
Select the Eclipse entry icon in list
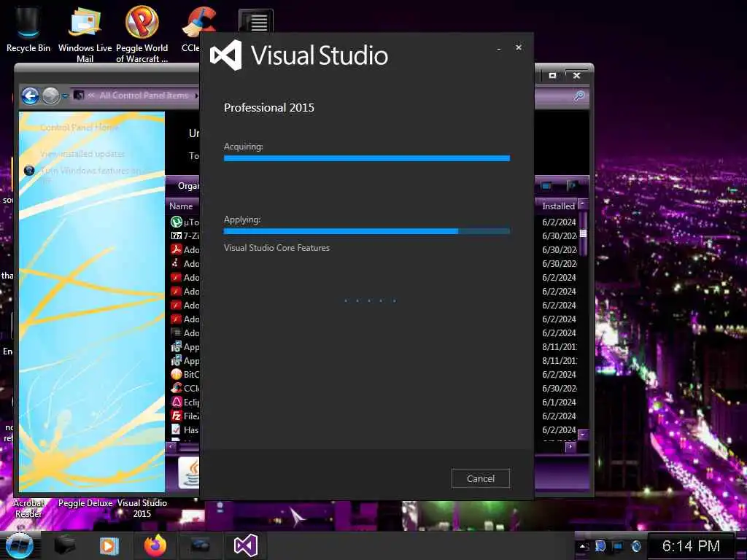177,402
